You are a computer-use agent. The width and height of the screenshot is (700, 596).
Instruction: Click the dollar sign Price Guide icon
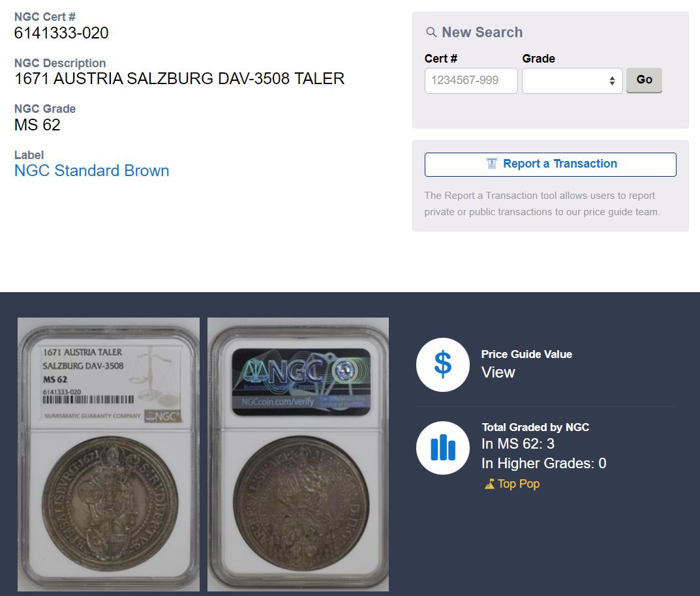442,365
